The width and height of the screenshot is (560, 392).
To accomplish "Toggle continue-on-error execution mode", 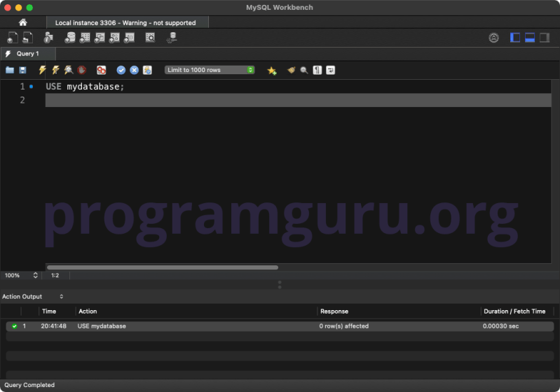I will click(102, 70).
